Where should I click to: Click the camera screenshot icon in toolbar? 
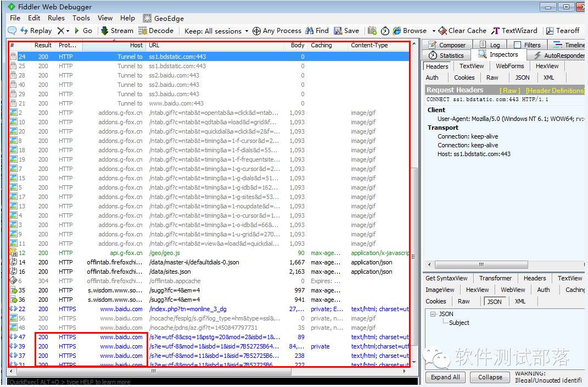coord(372,31)
